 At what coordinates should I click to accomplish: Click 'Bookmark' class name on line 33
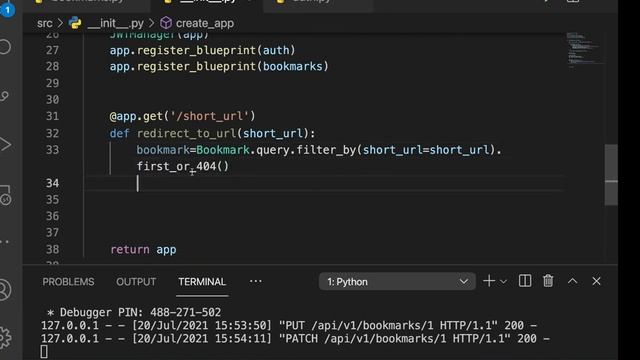(x=223, y=150)
